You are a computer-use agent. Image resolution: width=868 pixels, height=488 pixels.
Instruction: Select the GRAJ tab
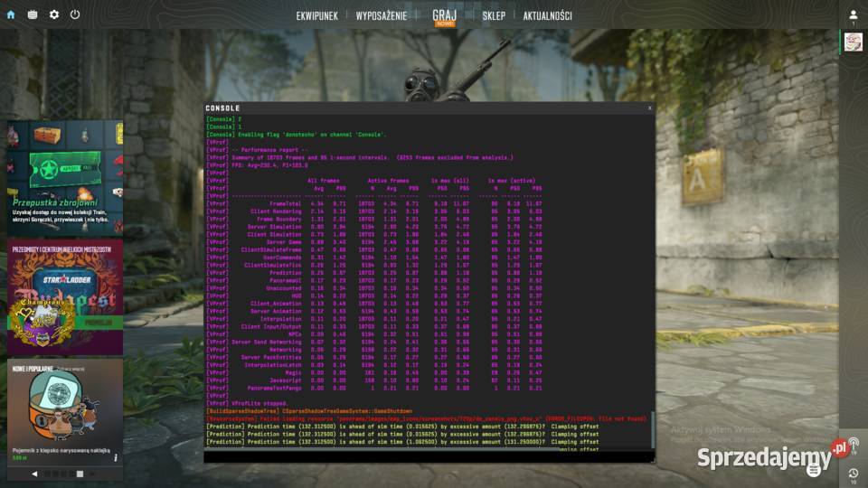[x=444, y=16]
